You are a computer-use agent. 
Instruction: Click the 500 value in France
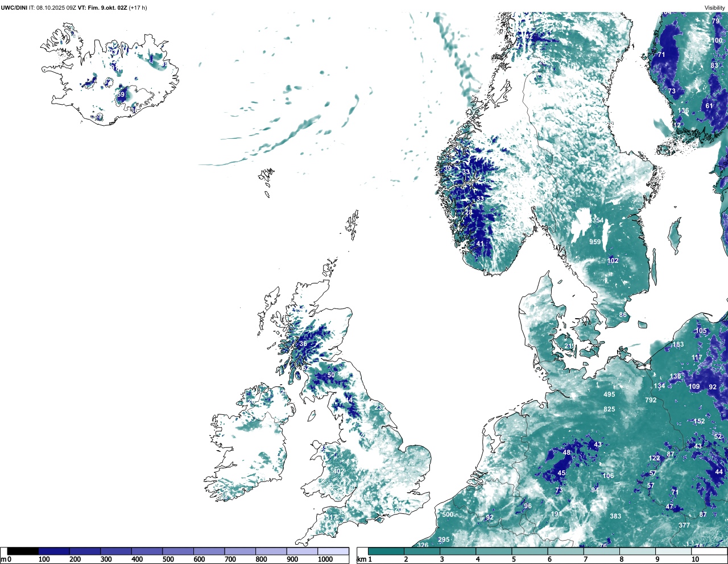tap(448, 514)
